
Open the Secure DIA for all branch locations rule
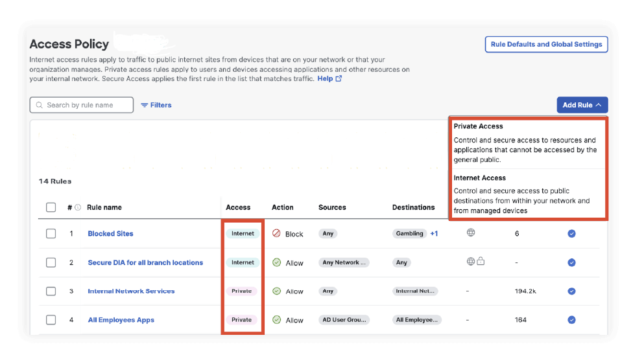(145, 263)
